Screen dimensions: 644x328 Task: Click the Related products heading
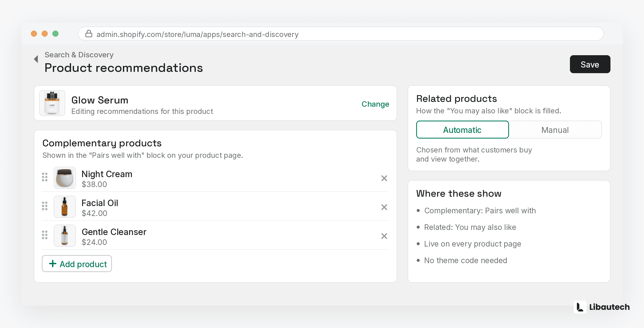click(456, 99)
